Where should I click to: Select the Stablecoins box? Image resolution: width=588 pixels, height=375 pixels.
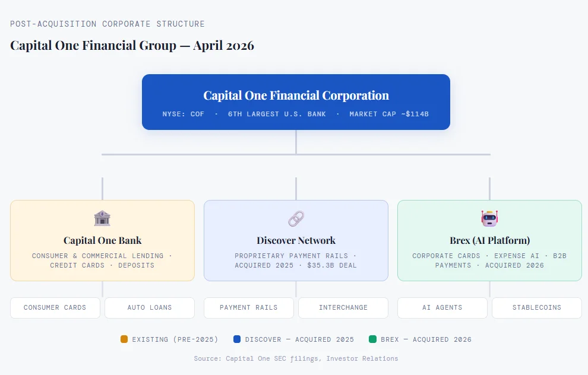(537, 308)
